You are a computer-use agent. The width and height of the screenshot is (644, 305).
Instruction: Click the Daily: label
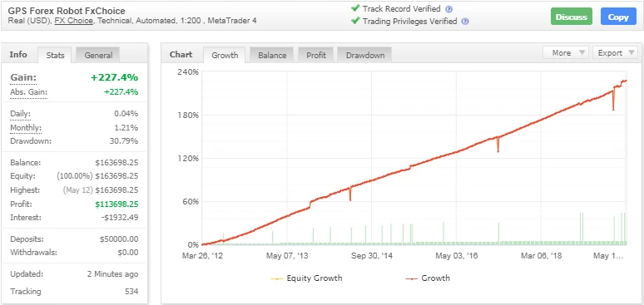(20, 114)
